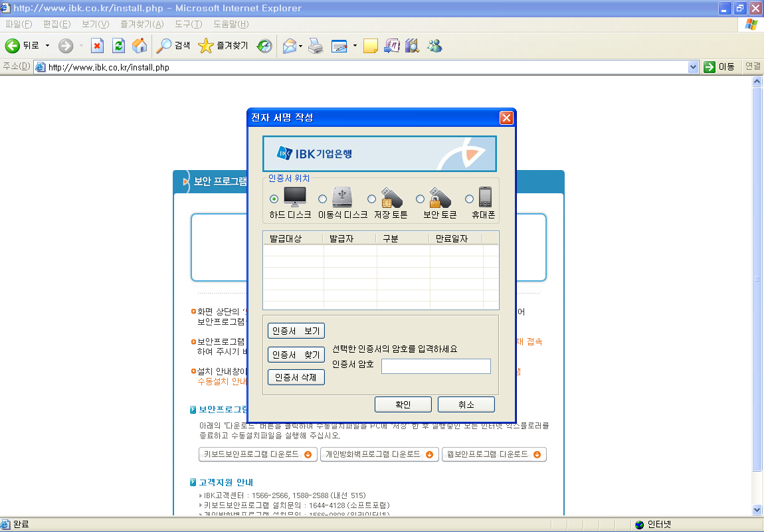Stop page loading with red X icon
Screen dimensions: 764x532
98,46
